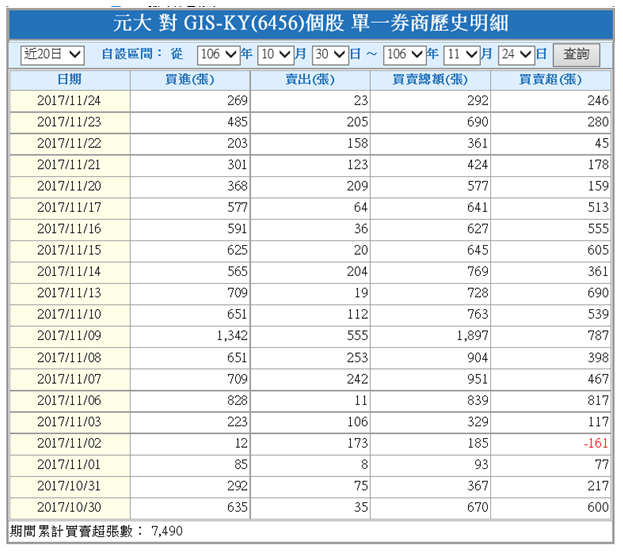Select the date cell 2017/11/22
Image resolution: width=623 pixels, height=553 pixels.
[70, 144]
